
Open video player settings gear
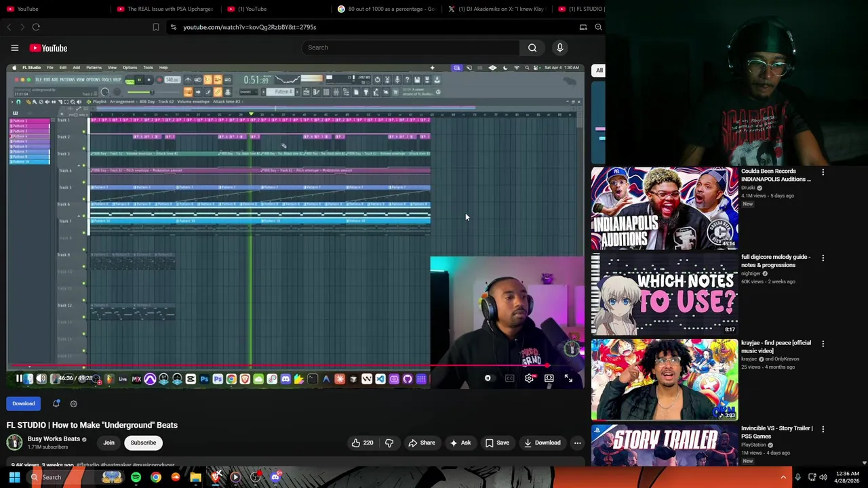point(529,378)
